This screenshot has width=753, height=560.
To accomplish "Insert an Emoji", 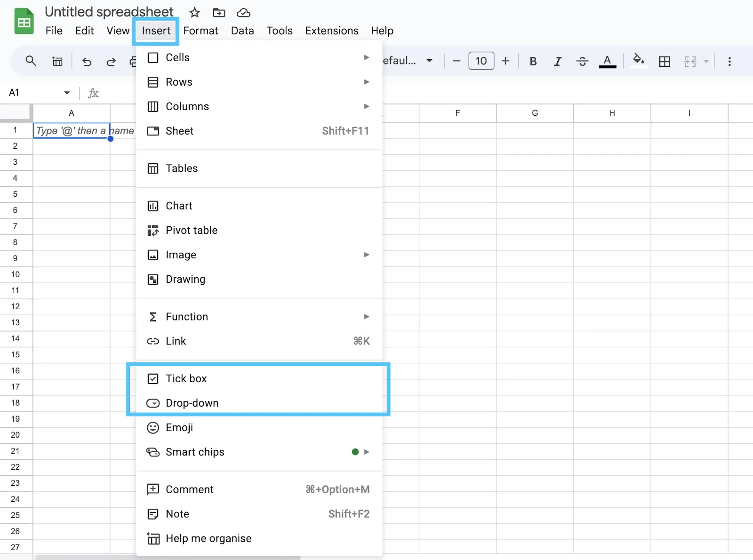I will [x=259, y=427].
